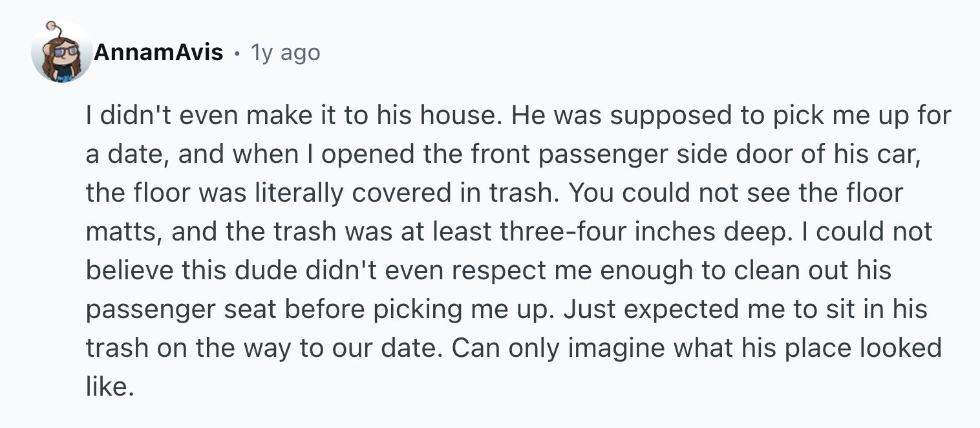
Task: Click the glasses on the avatar face
Action: [65, 49]
